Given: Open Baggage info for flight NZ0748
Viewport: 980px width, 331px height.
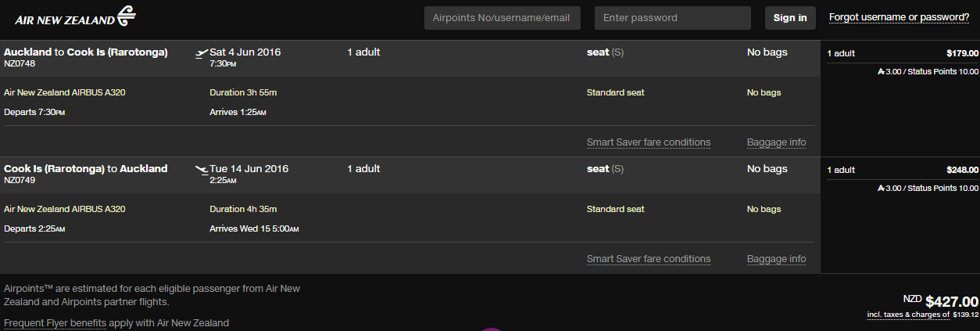Looking at the screenshot, I should click(776, 142).
